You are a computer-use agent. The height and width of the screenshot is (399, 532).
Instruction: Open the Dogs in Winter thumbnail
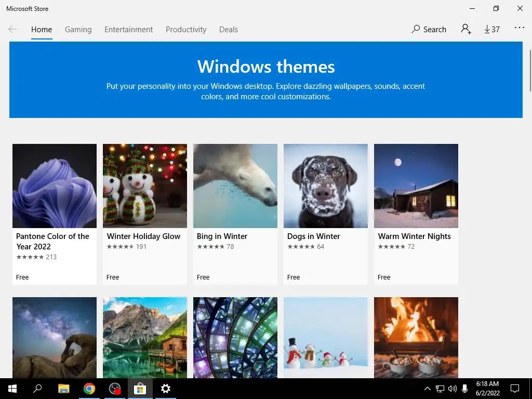326,186
